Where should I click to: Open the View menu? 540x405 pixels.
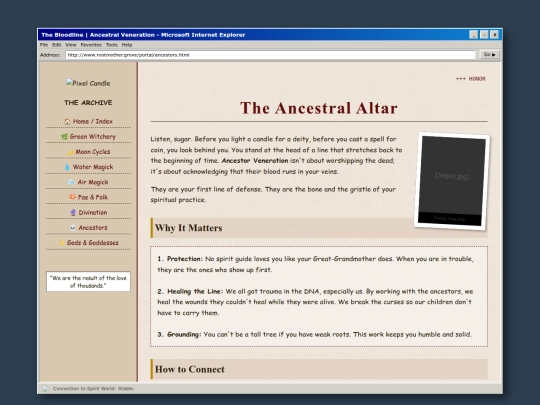[71, 45]
